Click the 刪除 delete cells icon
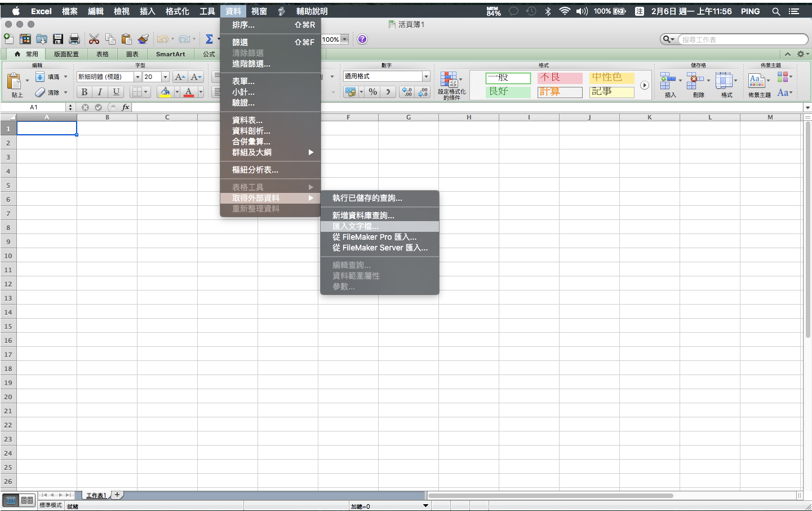 tap(695, 81)
